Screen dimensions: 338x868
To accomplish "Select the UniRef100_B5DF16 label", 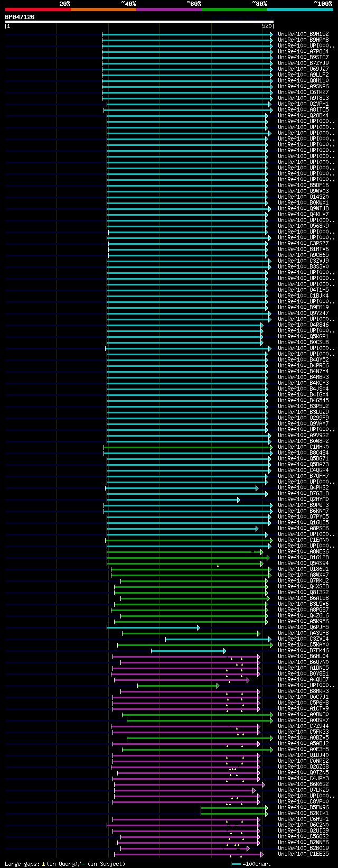I will pos(303,185).
